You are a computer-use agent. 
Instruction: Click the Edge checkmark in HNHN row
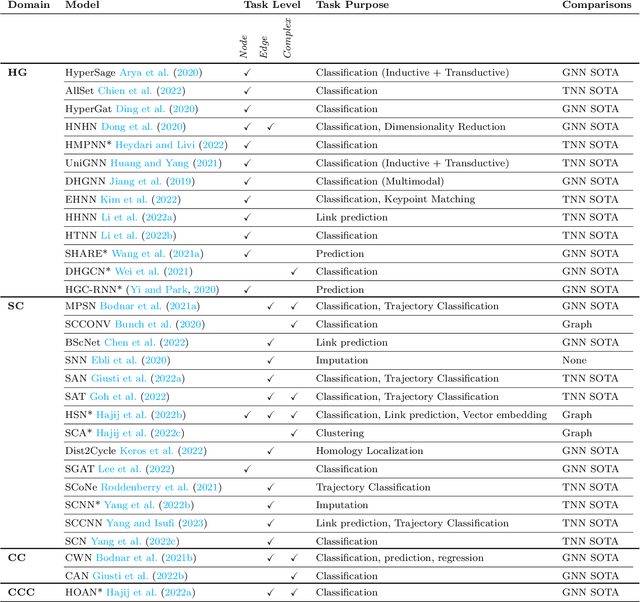270,127
